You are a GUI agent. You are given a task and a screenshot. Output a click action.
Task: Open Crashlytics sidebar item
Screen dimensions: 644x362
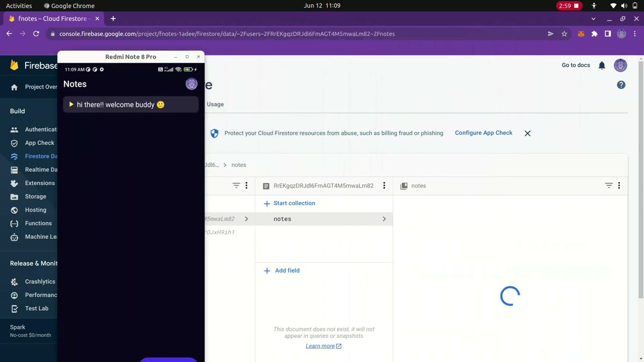coord(34,282)
